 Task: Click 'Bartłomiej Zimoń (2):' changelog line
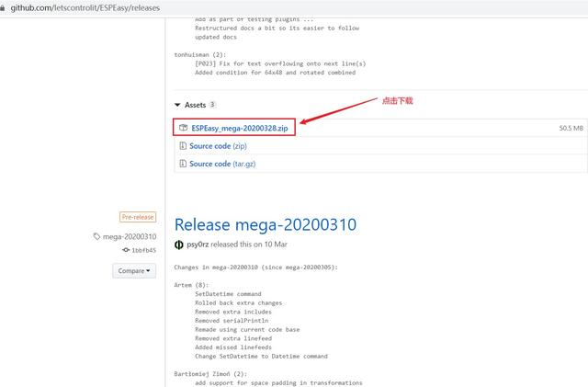coord(210,374)
